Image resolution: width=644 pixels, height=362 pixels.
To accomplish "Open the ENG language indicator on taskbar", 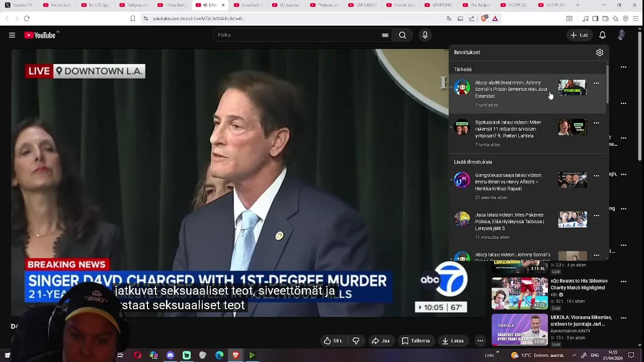I will [595, 355].
